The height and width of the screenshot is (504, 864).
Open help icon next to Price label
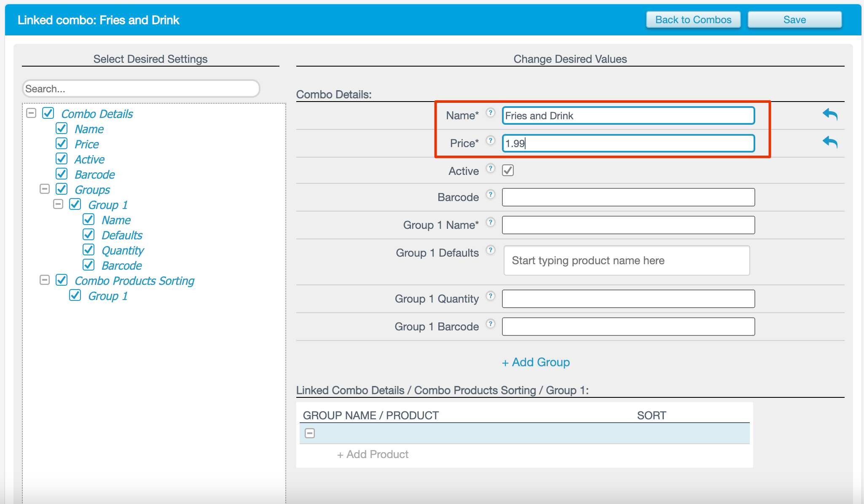point(490,140)
